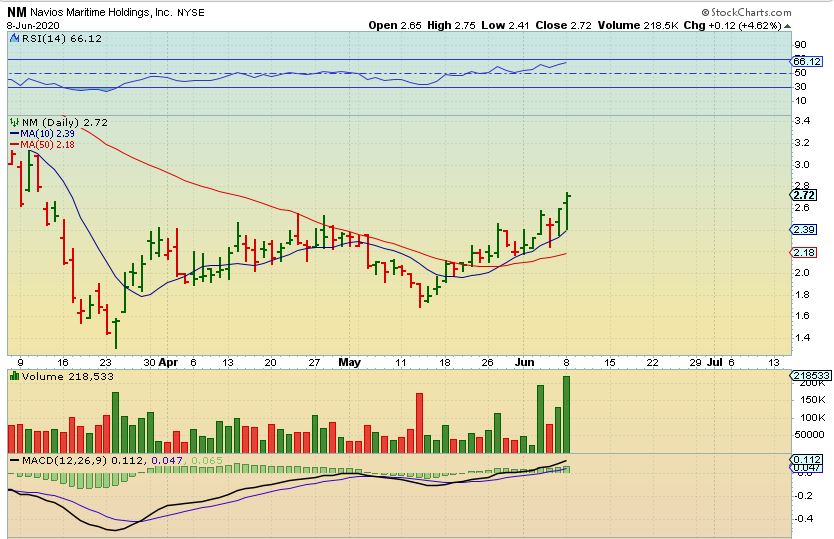Viewport: 834px width, 539px height.
Task: Click the RSI(14) 66.12 legend text
Action: coord(62,38)
